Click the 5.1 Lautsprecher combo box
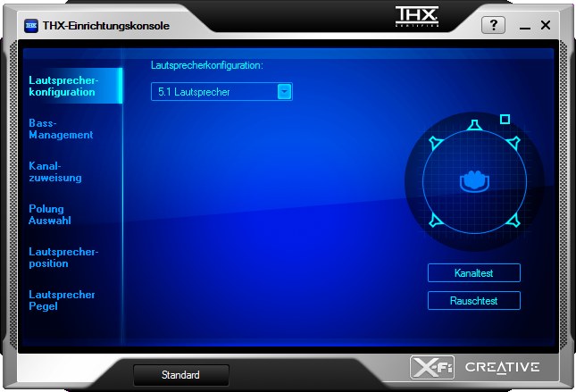Viewport: 576px width, 392px height. click(221, 91)
